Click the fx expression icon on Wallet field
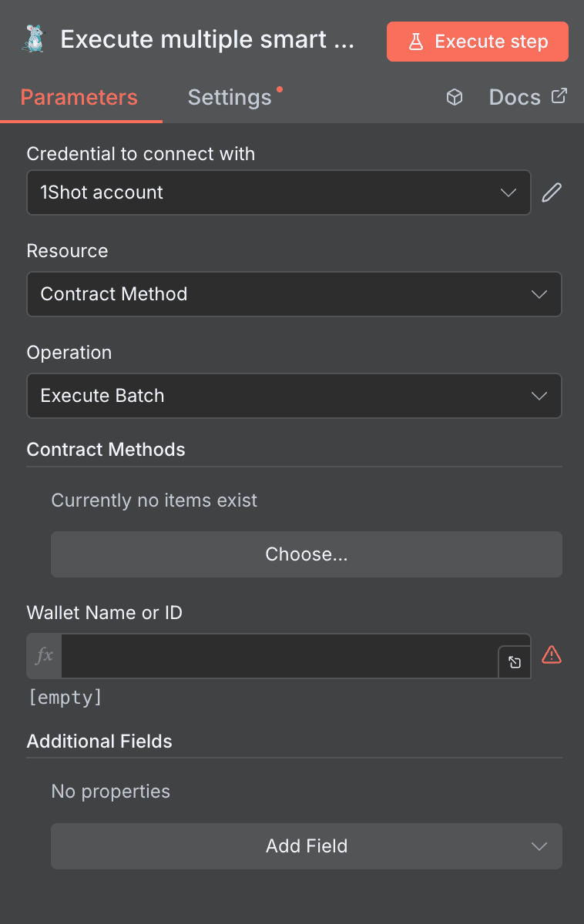Screen dimensions: 584x924 pos(42,656)
